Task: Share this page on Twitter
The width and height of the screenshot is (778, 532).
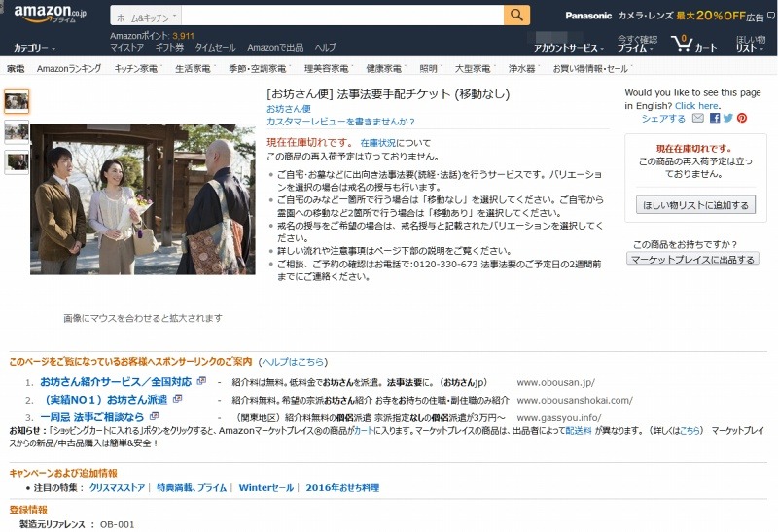Action: [727, 118]
